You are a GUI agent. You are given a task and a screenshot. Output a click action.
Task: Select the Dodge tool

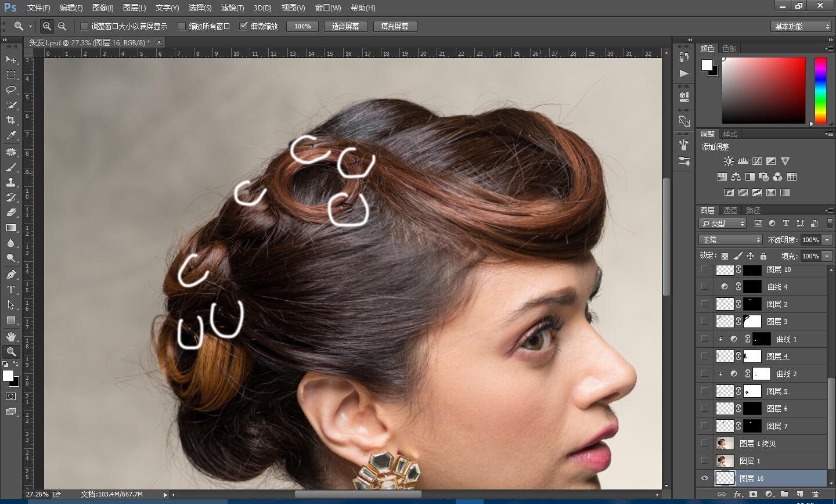point(11,258)
